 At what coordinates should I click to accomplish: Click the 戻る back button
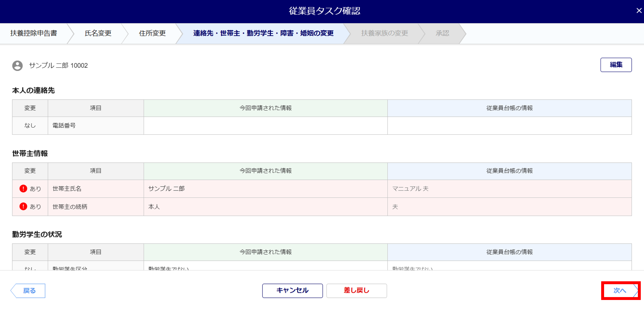coord(29,291)
